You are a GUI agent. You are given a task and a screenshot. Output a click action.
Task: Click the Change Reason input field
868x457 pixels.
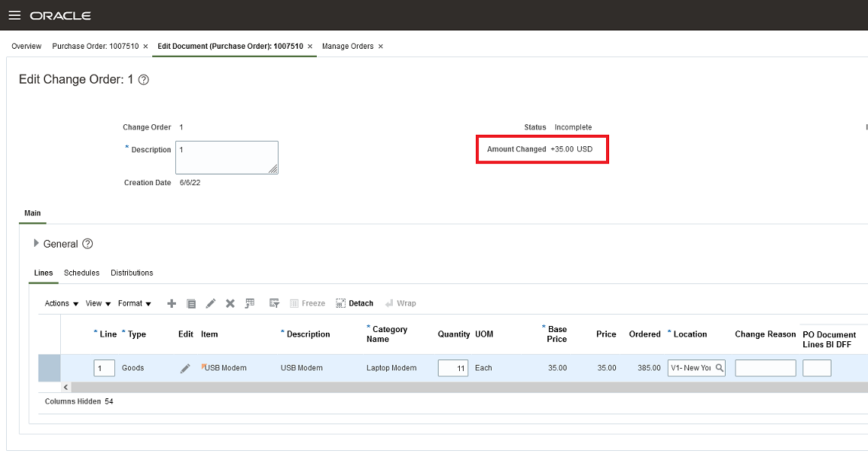click(765, 369)
